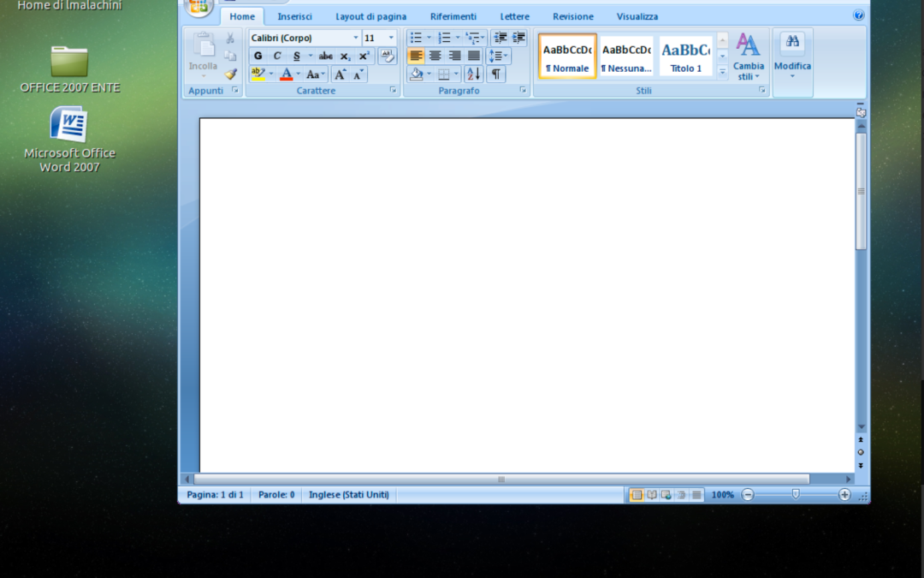Apply the Titolo 1 style

686,56
